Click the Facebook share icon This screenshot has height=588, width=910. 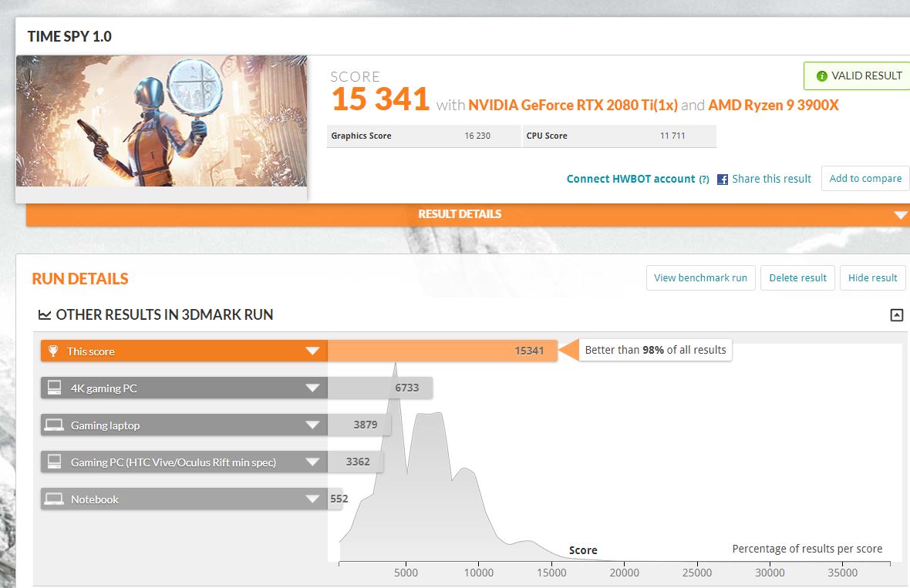pos(723,180)
